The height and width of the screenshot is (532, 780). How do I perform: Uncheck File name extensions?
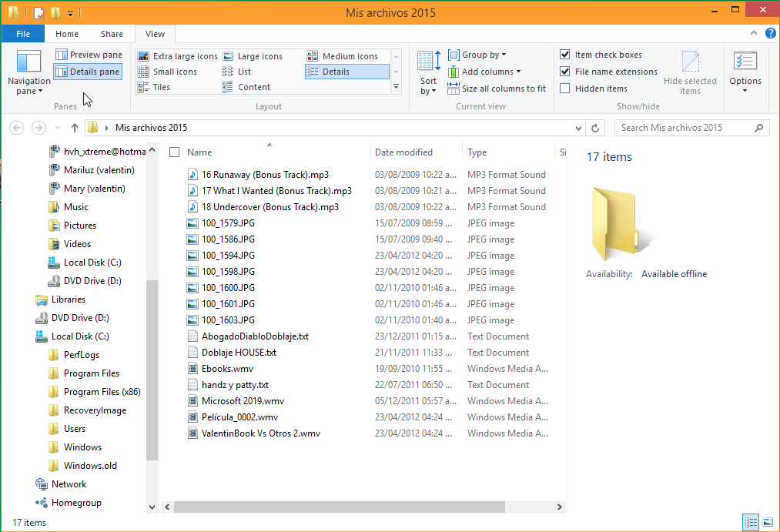tap(565, 72)
